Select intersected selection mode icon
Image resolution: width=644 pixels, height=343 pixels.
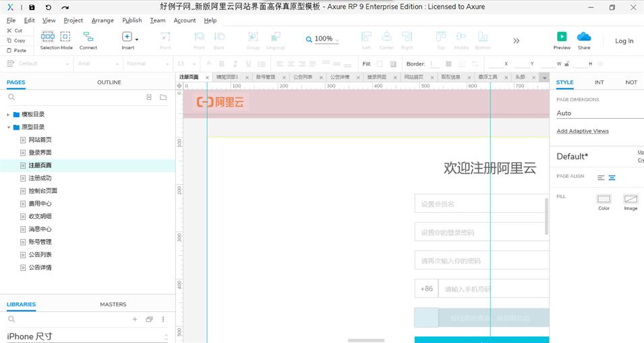[x=48, y=36]
